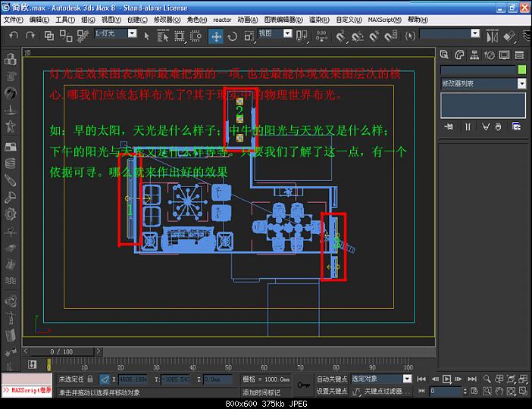This screenshot has height=409, width=532.
Task: Toggle the selection lock padlock
Action: tap(89, 379)
